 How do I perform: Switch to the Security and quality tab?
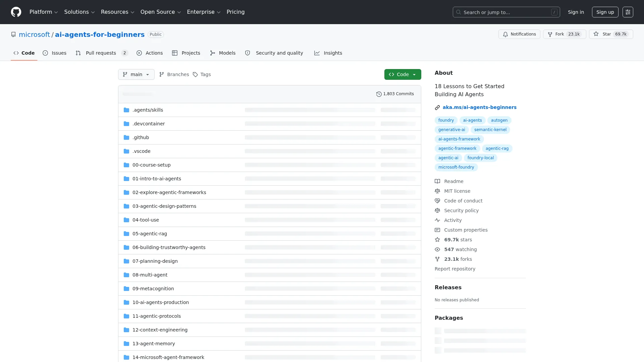point(274,53)
